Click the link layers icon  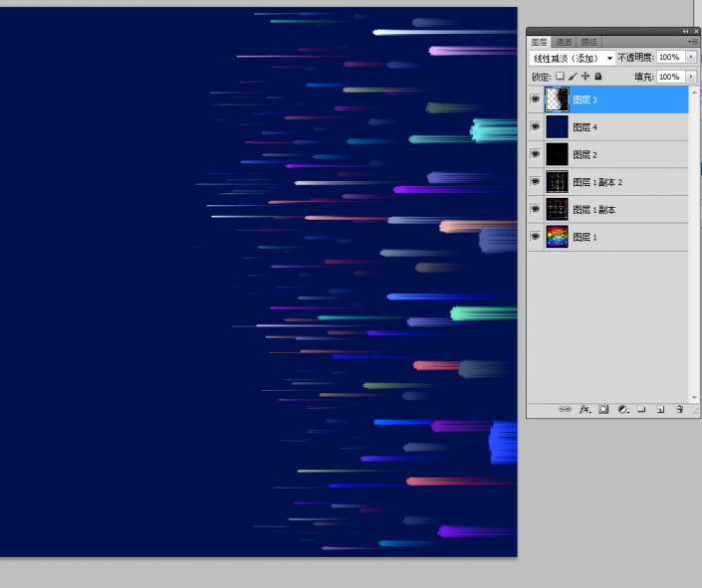pyautogui.click(x=566, y=409)
